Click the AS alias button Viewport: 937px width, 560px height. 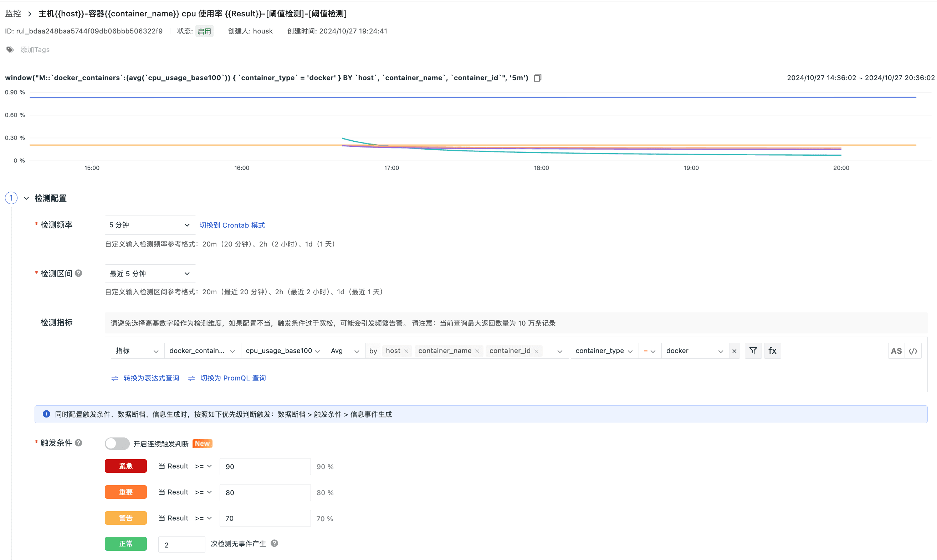click(896, 351)
